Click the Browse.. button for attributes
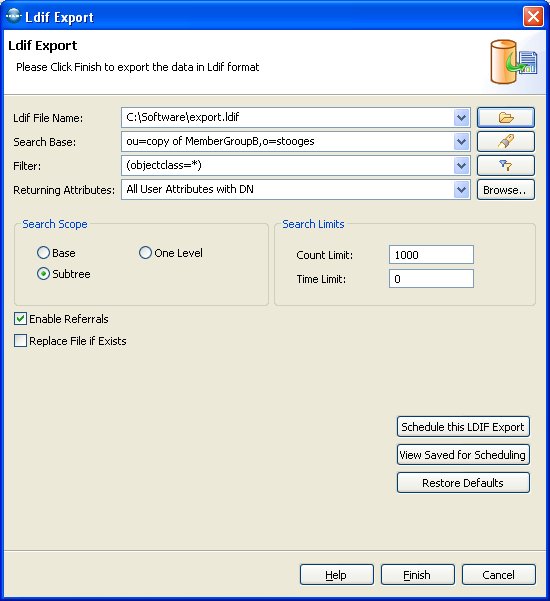The width and height of the screenshot is (550, 601). click(x=506, y=190)
